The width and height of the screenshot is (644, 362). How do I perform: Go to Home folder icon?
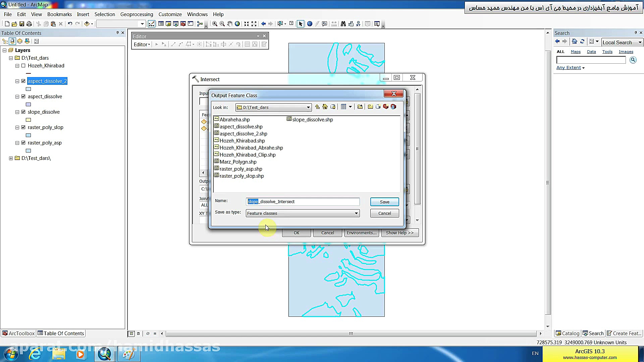325,107
